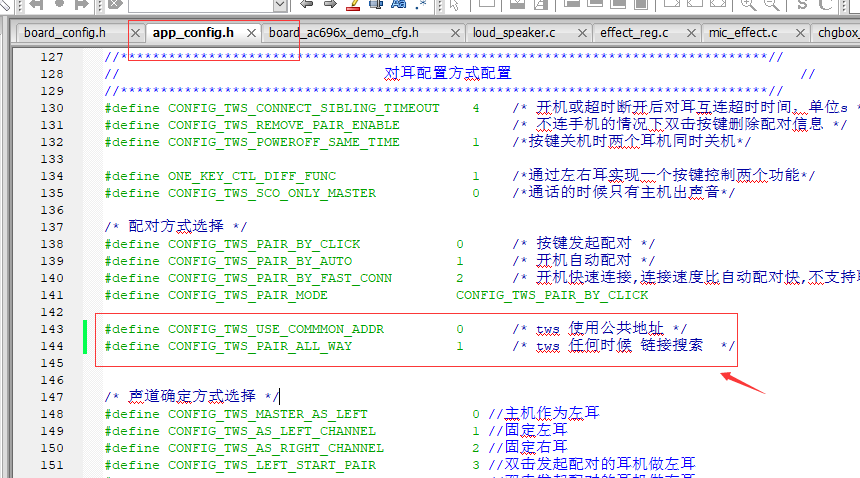This screenshot has height=478, width=860.
Task: Click the navigate back arrow icon
Action: click(x=307, y=4)
